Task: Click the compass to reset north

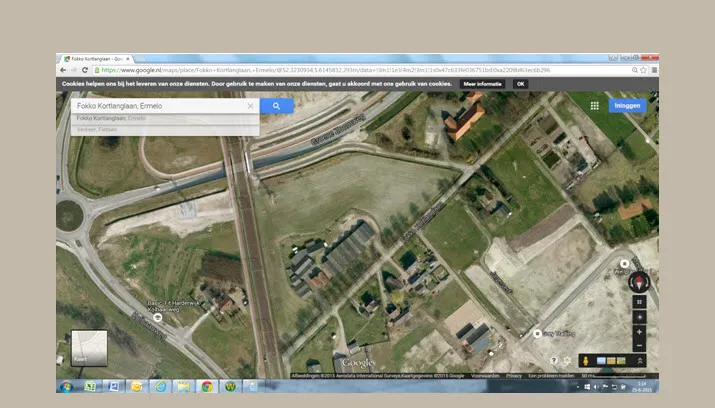Action: pyautogui.click(x=639, y=282)
